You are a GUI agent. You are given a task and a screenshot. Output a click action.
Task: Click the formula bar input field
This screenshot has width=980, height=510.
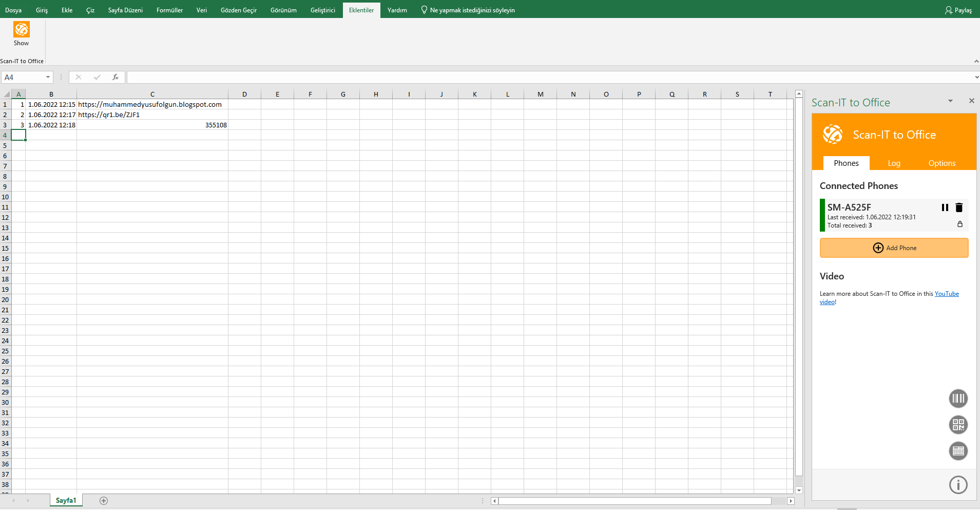click(x=549, y=77)
